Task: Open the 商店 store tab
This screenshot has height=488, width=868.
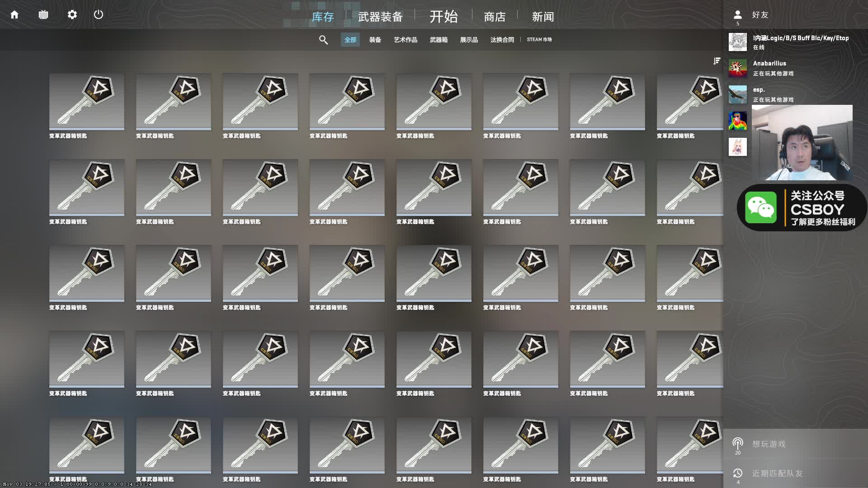Action: click(495, 17)
